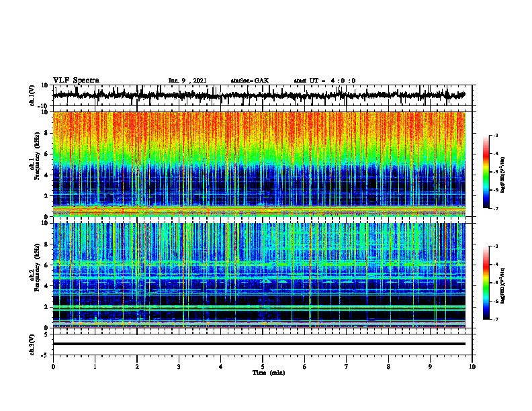
Task: Click the ch.1 colorbar log(PSD) unit label
Action: (503, 175)
